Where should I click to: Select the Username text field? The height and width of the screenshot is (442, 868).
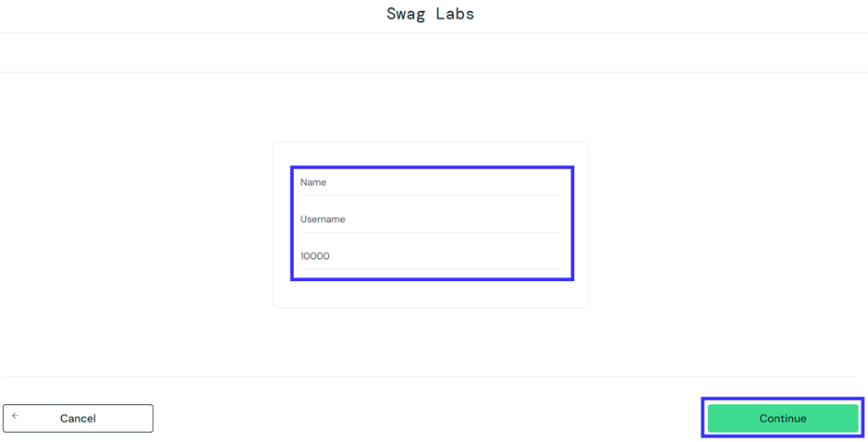[430, 220]
